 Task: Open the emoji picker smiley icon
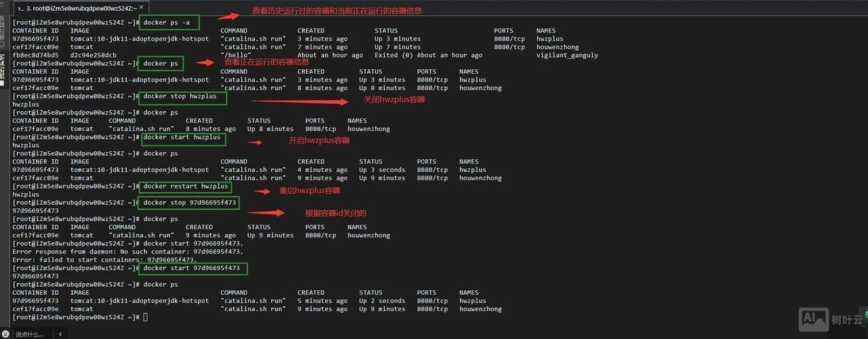[5, 334]
